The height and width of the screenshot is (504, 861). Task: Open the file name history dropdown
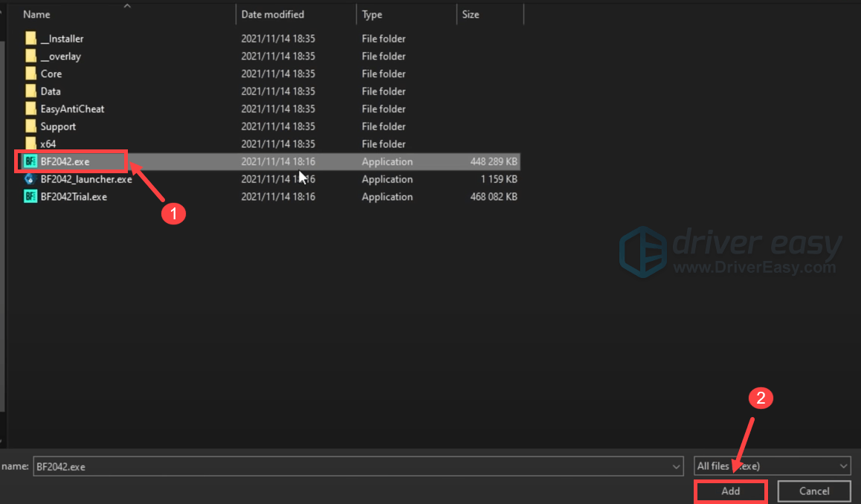tap(676, 467)
